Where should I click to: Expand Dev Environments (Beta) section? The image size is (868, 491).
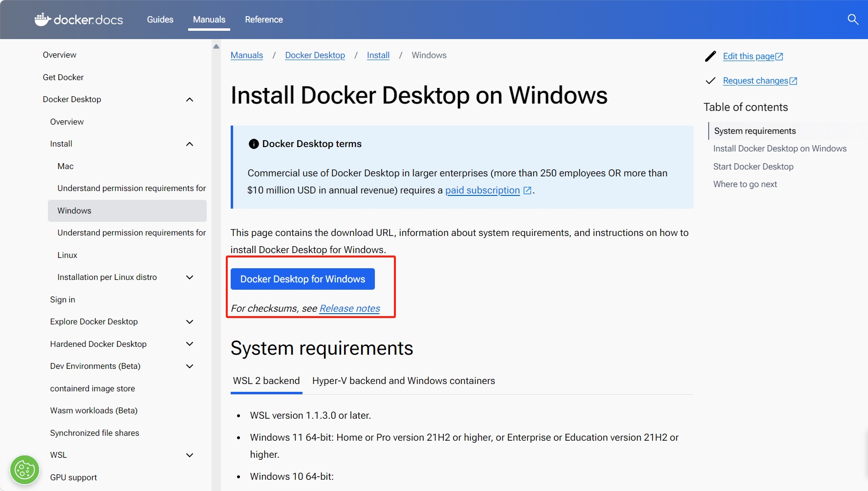190,366
